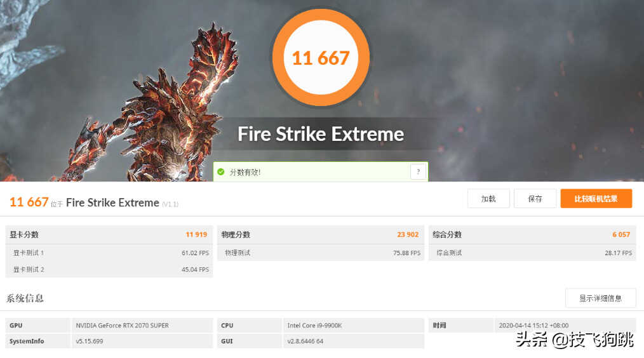644x358 pixels.
Task: Click the 显卡测试 2 result row
Action: coord(109,269)
